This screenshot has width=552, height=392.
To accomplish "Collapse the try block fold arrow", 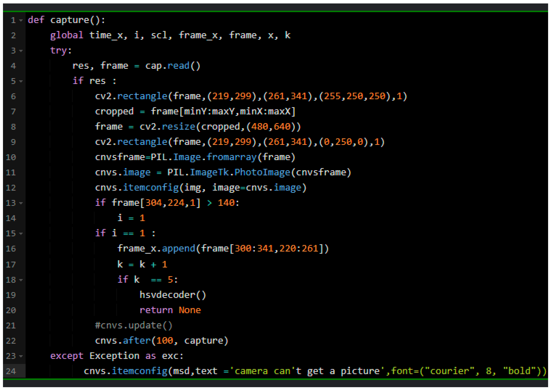I will 21,51.
